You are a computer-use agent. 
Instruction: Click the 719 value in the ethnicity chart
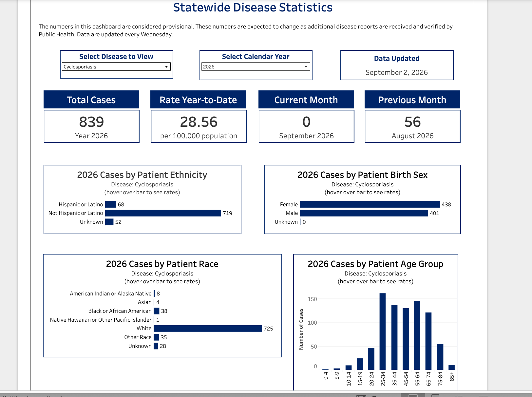point(227,213)
